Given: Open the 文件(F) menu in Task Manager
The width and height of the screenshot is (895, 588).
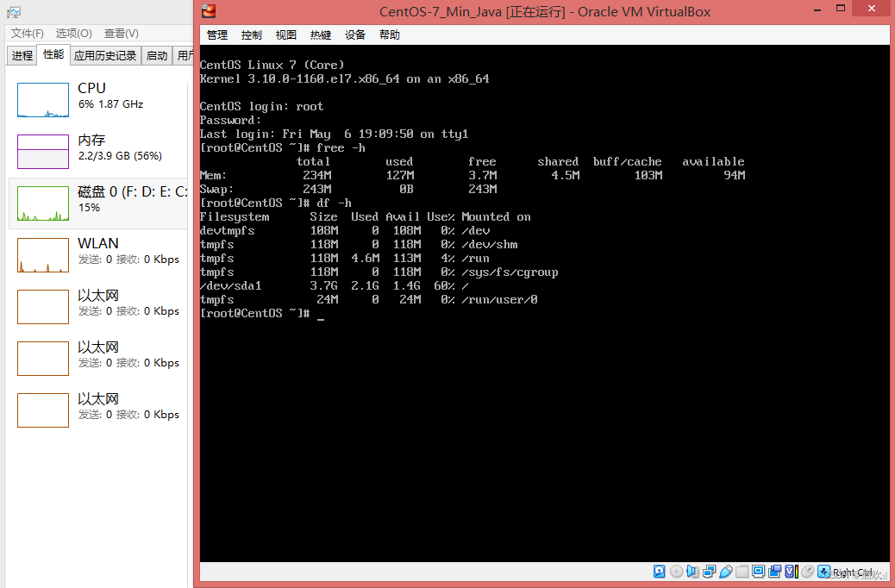Looking at the screenshot, I should coord(28,33).
